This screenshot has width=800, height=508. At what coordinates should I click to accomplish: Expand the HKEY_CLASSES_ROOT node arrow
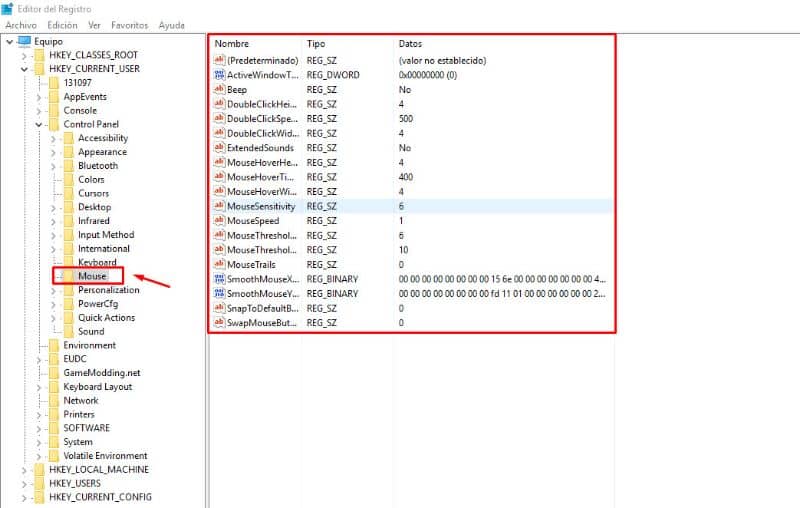click(24, 55)
